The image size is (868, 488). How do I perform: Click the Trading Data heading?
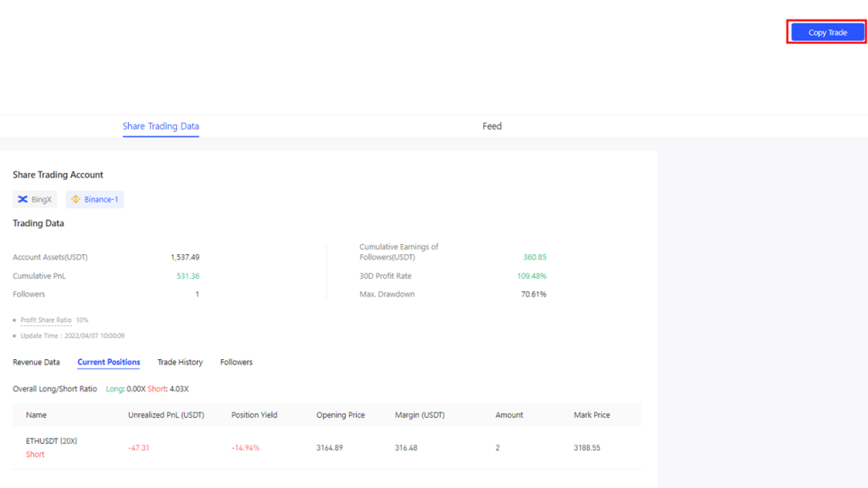point(38,223)
